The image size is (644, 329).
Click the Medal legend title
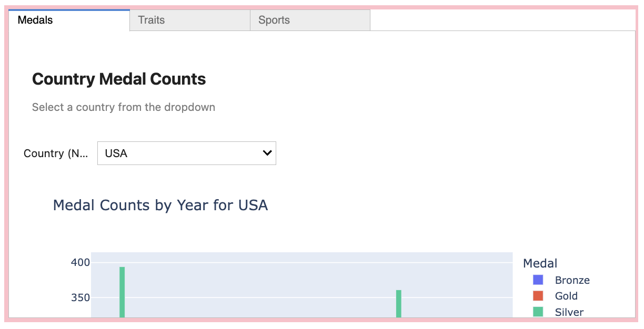540,263
